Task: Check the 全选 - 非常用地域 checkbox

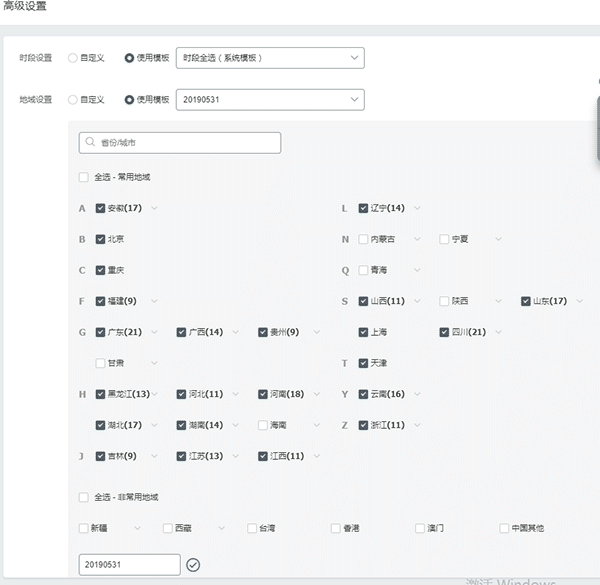Action: click(x=83, y=497)
